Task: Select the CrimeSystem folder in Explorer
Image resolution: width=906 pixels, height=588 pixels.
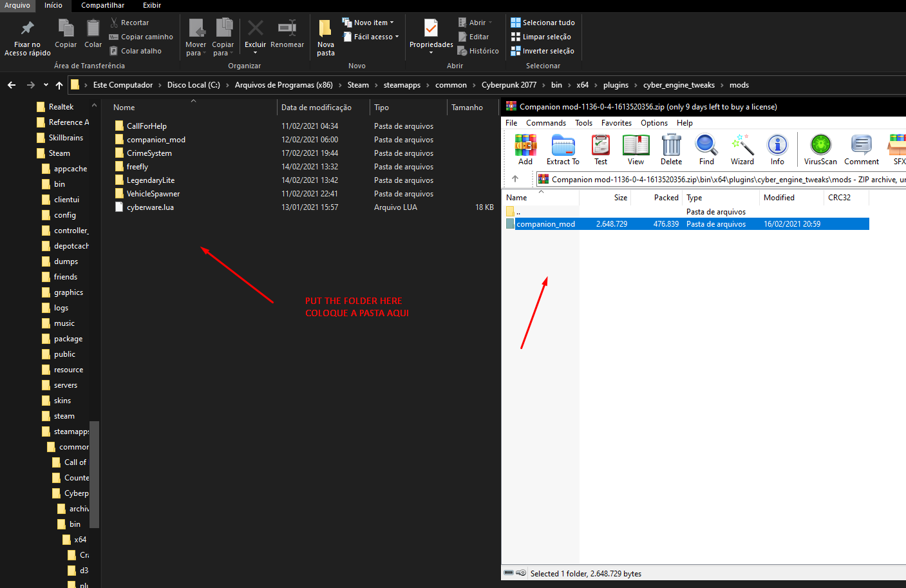Action: (x=149, y=153)
